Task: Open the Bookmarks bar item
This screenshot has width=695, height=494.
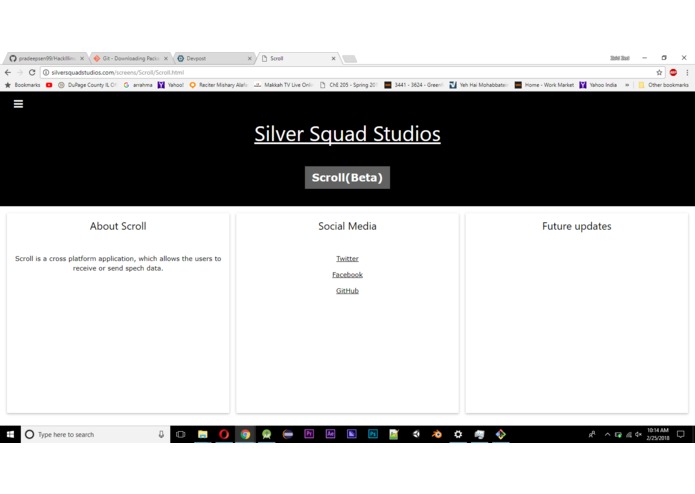Action: coord(22,85)
